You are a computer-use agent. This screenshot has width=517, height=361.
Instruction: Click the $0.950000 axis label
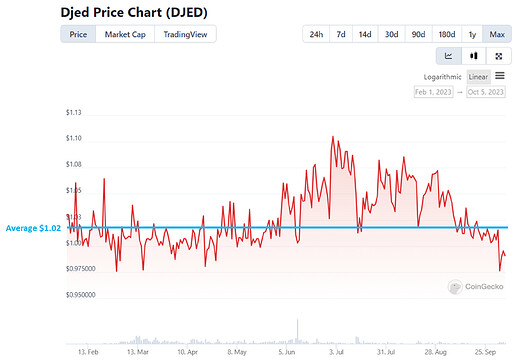pyautogui.click(x=80, y=295)
